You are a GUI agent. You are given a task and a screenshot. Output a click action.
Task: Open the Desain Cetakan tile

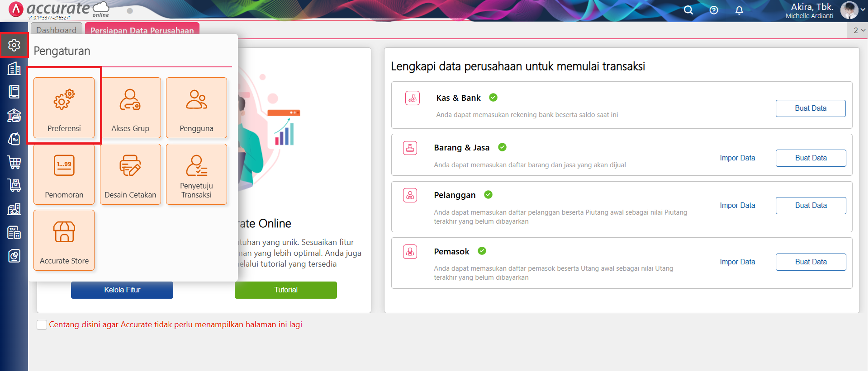coord(130,174)
